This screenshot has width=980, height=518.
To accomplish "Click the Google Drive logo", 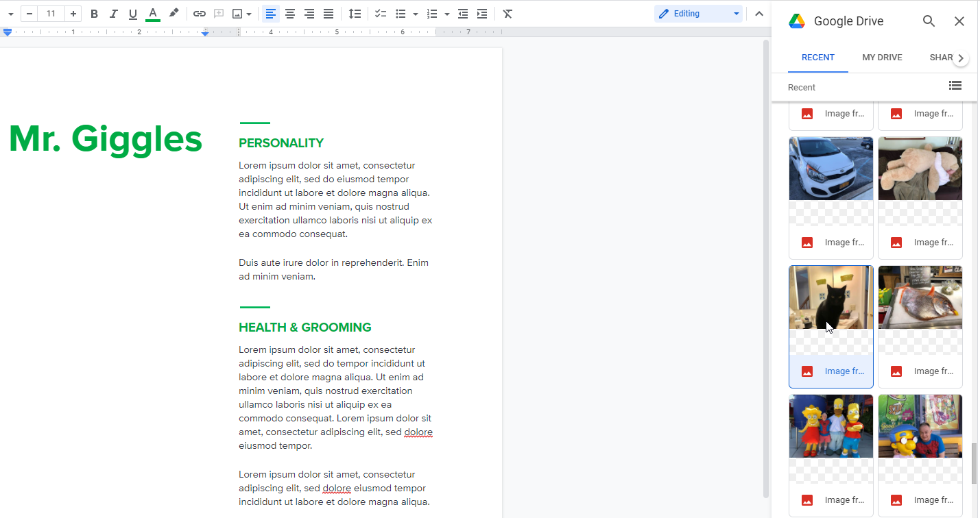I will pos(796,21).
